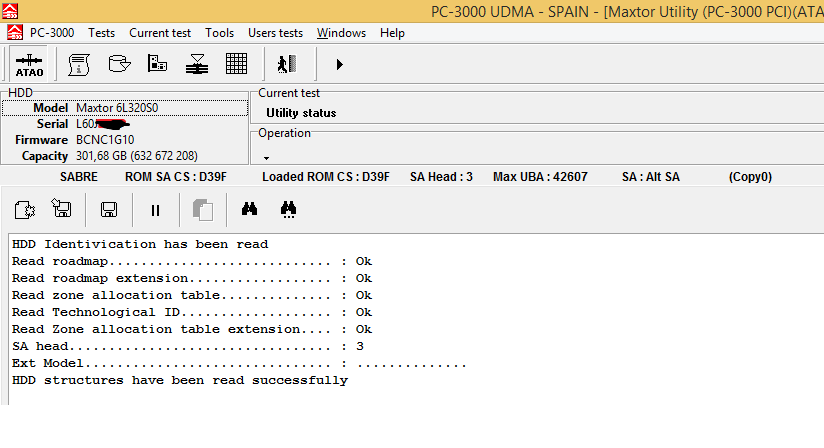Open the Windows menu
824x448 pixels.
tap(341, 33)
